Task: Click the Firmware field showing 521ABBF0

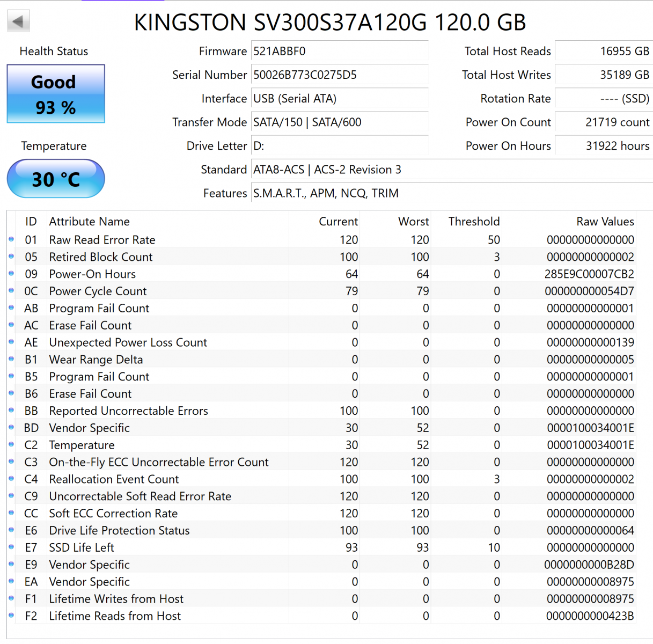Action: coord(340,52)
